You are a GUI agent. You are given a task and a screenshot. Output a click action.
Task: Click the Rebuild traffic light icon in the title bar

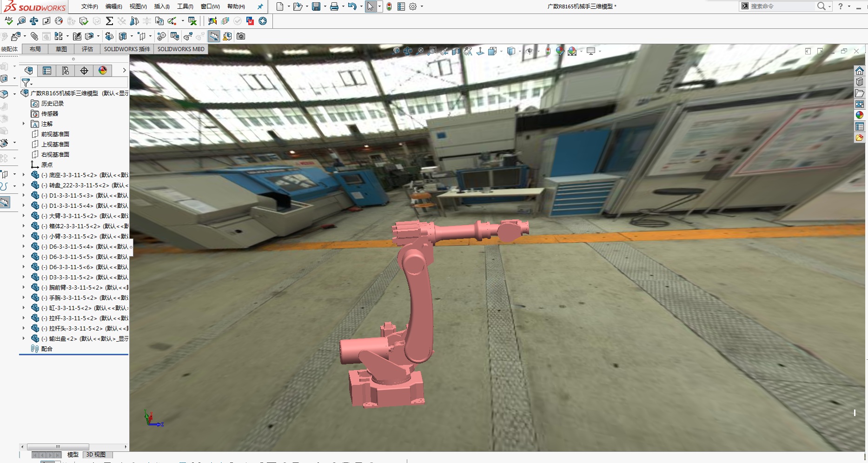[389, 7]
